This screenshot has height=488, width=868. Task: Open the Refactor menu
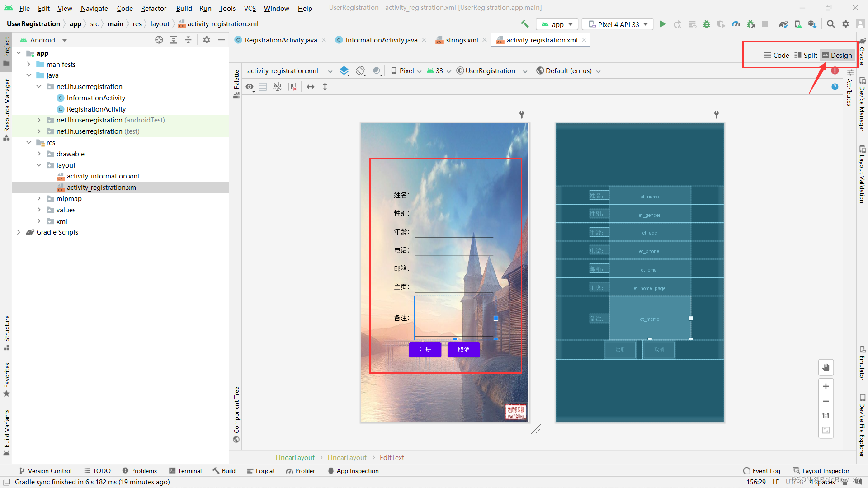coord(153,8)
